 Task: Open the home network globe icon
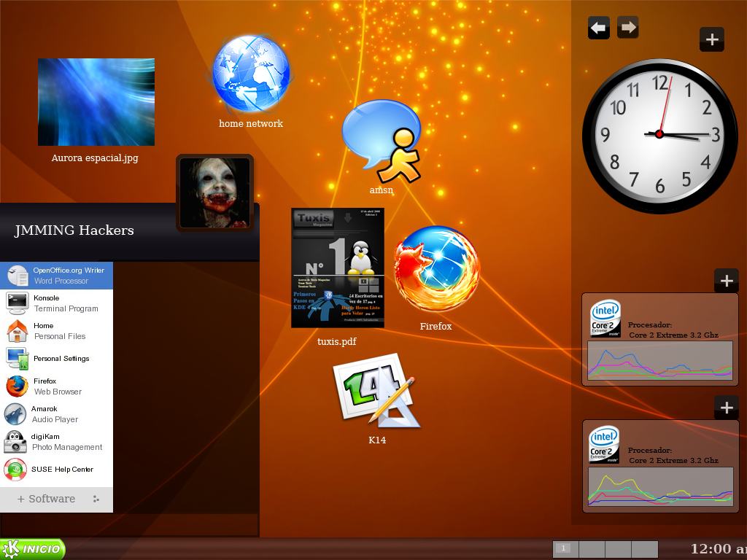tap(251, 74)
